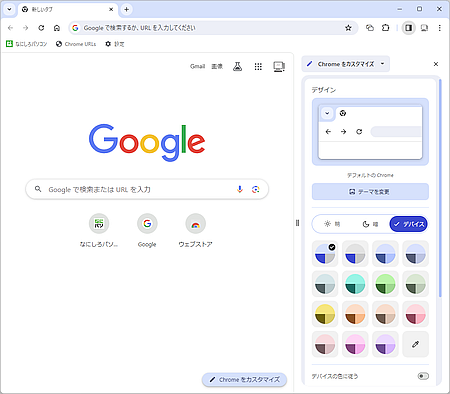Open the 画像 images link

(217, 66)
